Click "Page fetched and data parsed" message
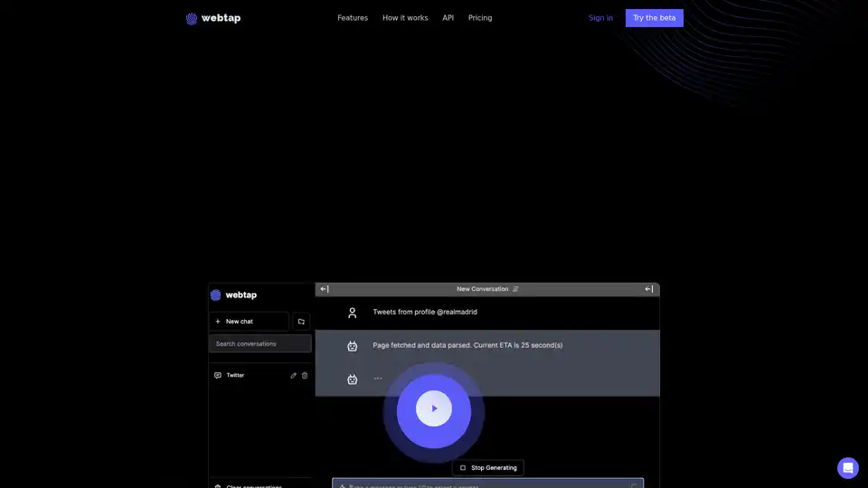This screenshot has width=868, height=488. (467, 345)
